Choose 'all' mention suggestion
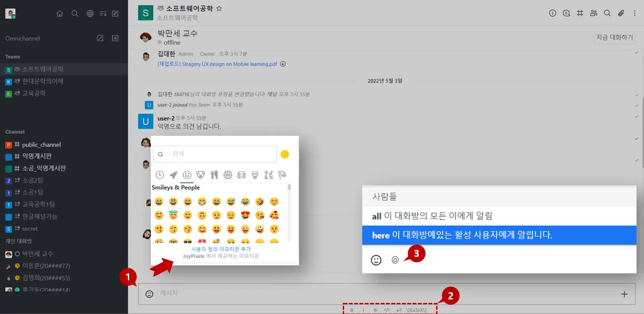 [x=499, y=216]
